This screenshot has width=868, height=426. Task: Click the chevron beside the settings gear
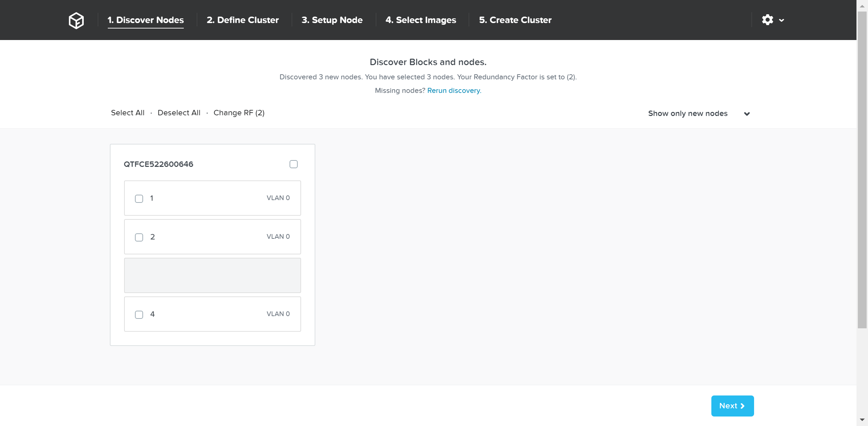click(781, 20)
